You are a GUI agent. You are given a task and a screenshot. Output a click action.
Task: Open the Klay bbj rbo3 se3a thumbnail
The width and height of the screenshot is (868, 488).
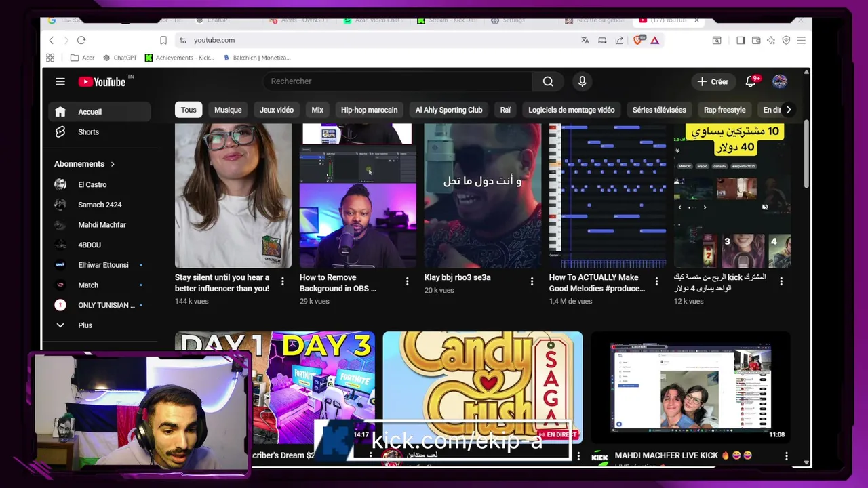[x=482, y=196]
